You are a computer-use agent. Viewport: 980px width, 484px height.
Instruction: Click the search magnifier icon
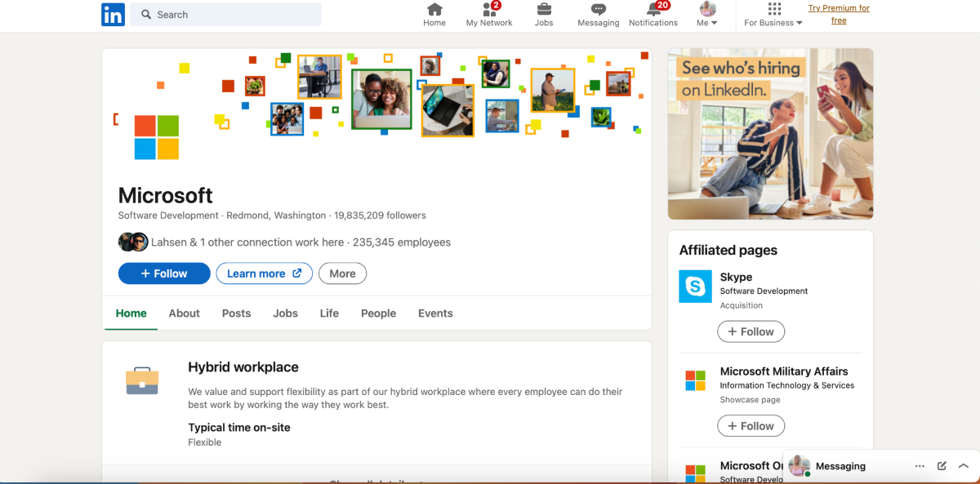(146, 15)
